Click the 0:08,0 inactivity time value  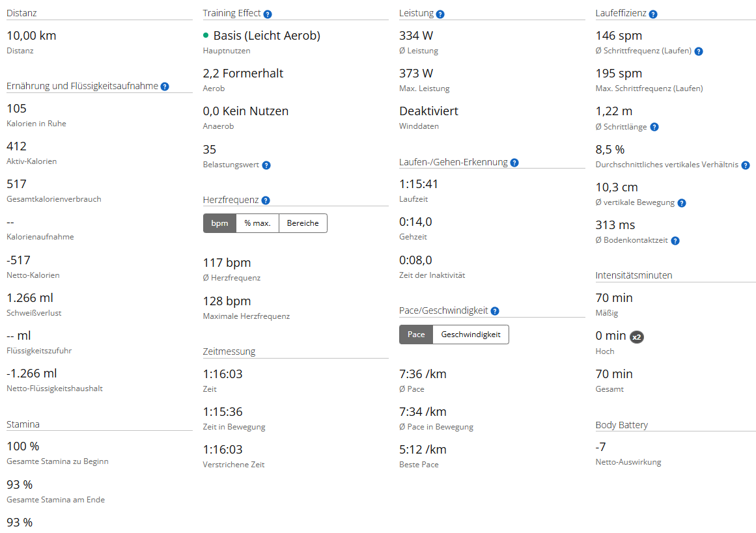[x=415, y=260]
